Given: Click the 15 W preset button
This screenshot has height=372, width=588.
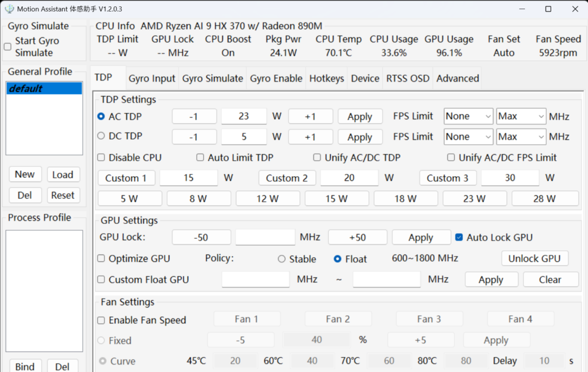Looking at the screenshot, I should 336,199.
